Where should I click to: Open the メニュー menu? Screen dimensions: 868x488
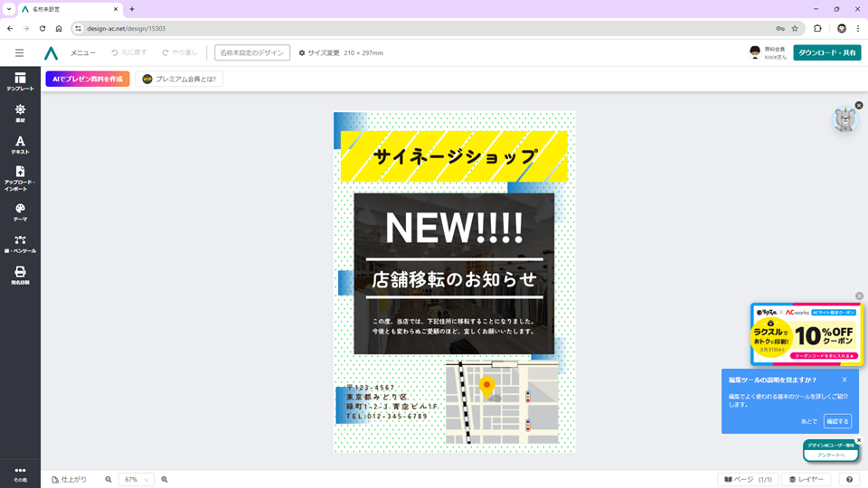[83, 53]
